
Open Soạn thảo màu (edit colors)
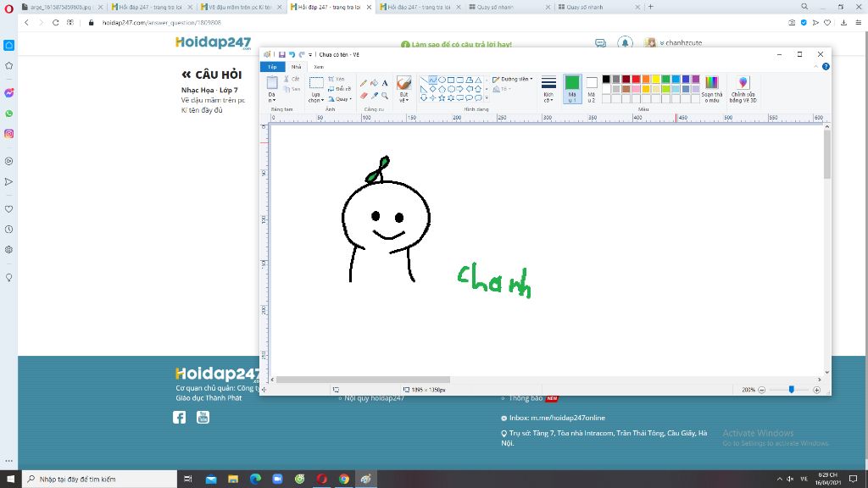coord(711,88)
